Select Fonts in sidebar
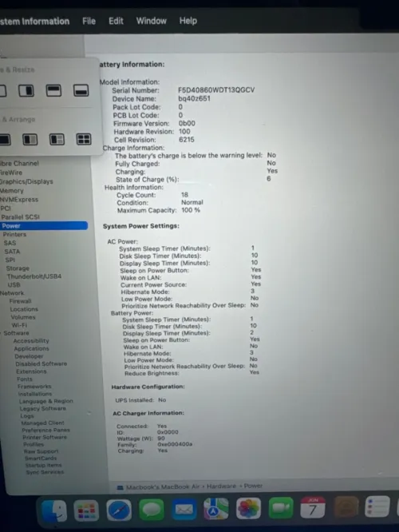The image size is (399, 532). (25, 379)
